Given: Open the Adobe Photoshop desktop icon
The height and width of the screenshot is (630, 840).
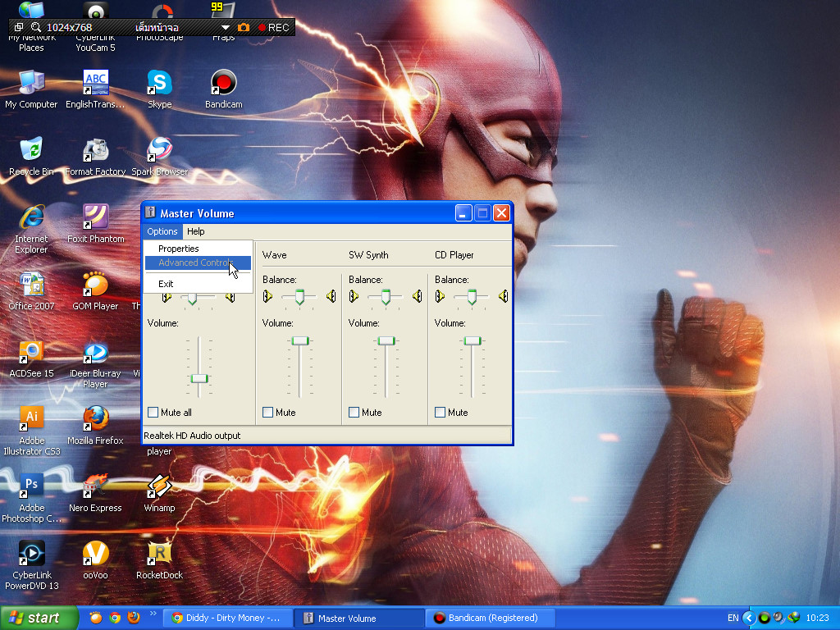Looking at the screenshot, I should tap(32, 486).
